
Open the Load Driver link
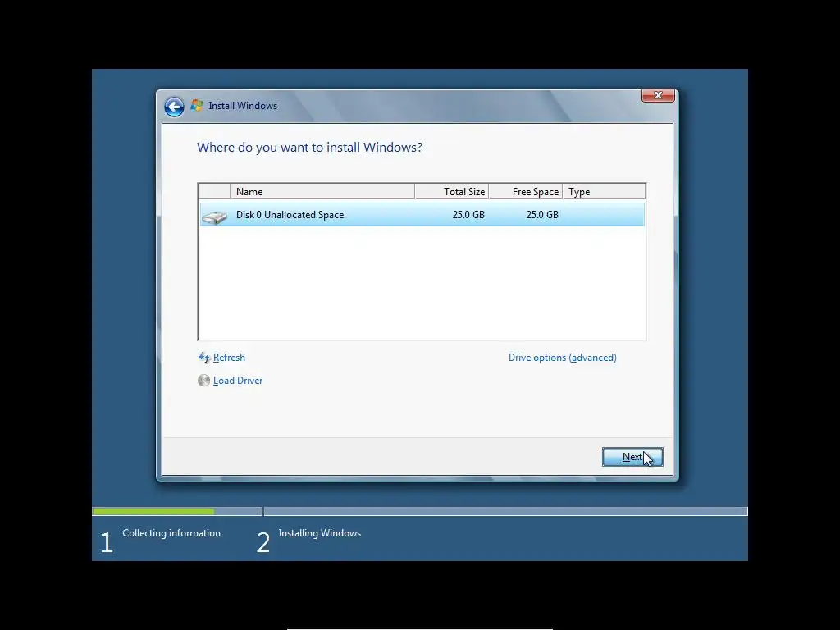tap(238, 381)
